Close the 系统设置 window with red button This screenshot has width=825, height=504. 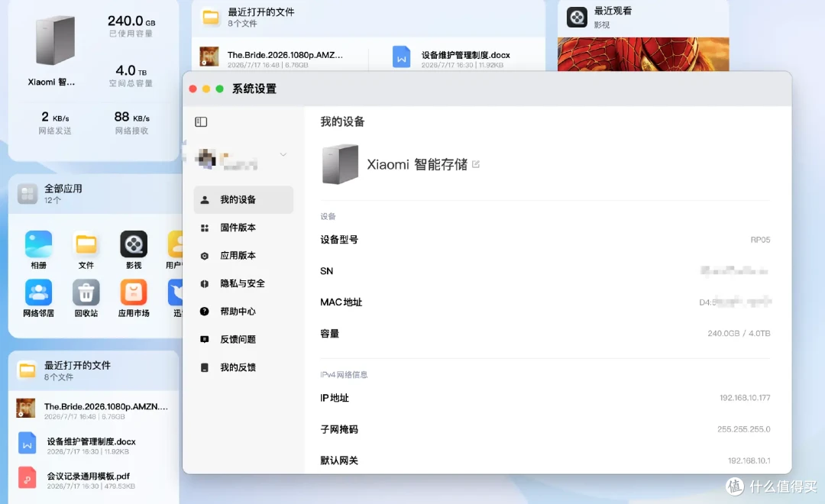192,89
